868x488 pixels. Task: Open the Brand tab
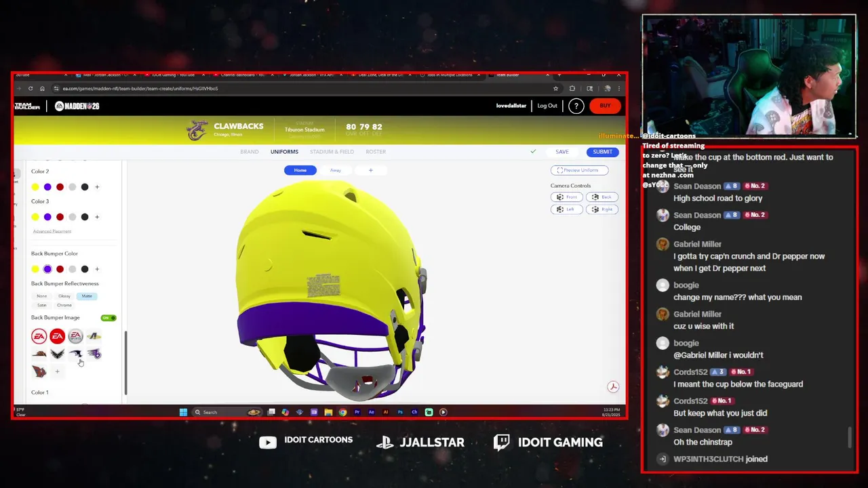point(250,152)
